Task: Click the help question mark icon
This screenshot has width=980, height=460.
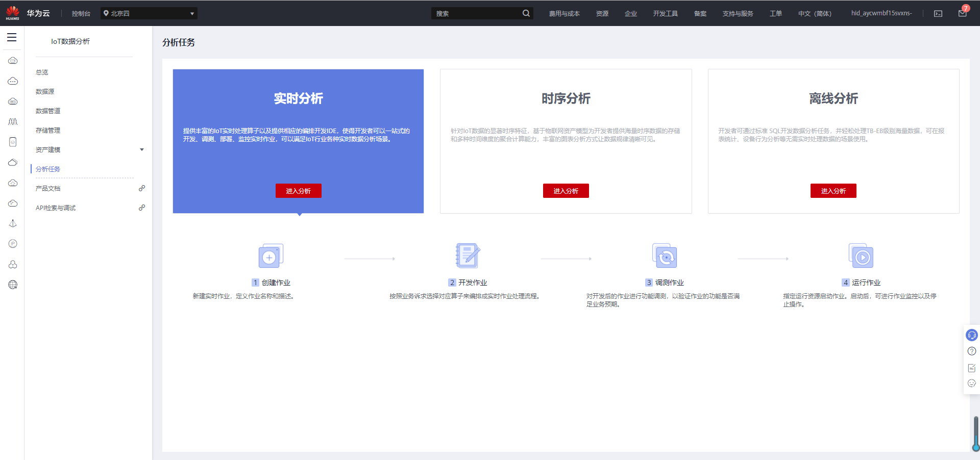Action: (x=972, y=351)
